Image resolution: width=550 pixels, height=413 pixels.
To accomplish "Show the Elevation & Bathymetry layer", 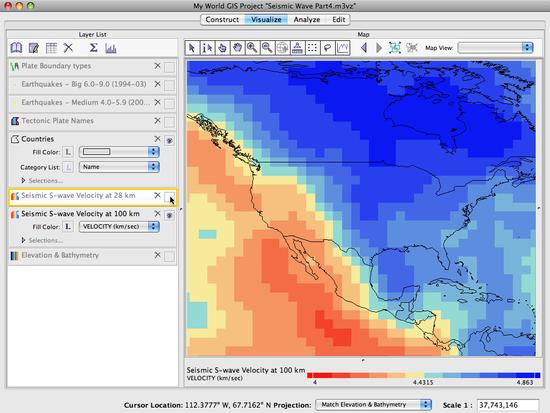I will pos(169,257).
